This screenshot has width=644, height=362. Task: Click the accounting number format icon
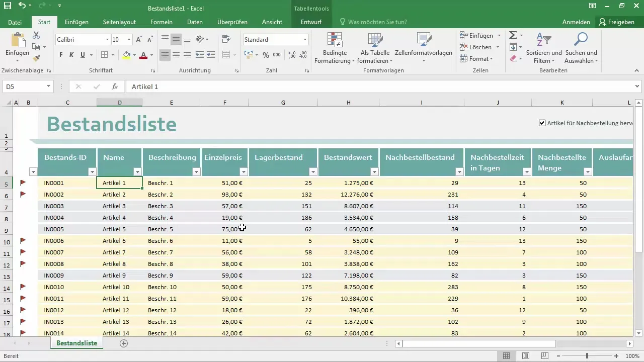click(249, 55)
